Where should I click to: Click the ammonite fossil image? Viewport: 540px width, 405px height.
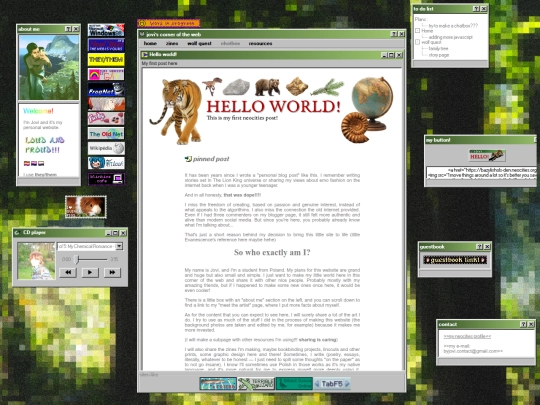(x=355, y=127)
